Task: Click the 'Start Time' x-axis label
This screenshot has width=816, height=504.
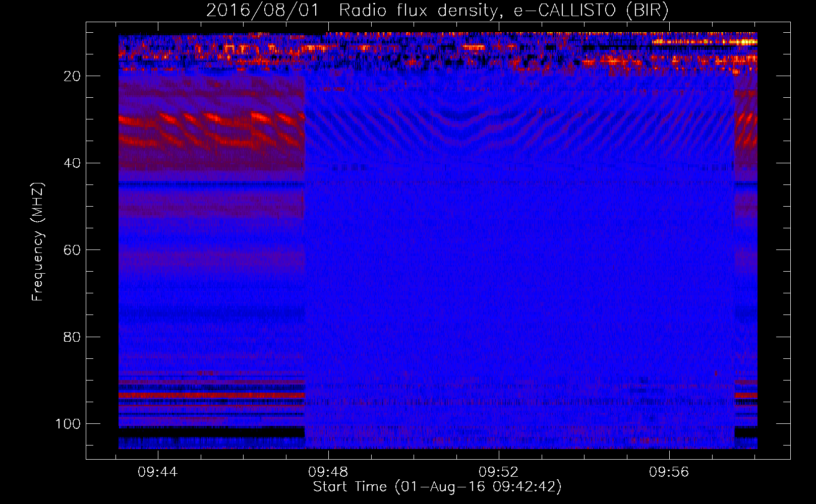Action: tap(437, 487)
